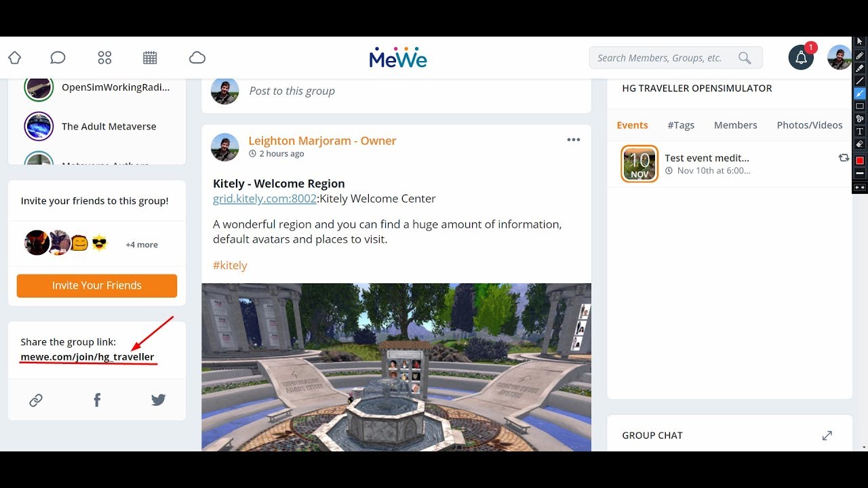Click the Nov 10th at 6:00... event time

[713, 171]
